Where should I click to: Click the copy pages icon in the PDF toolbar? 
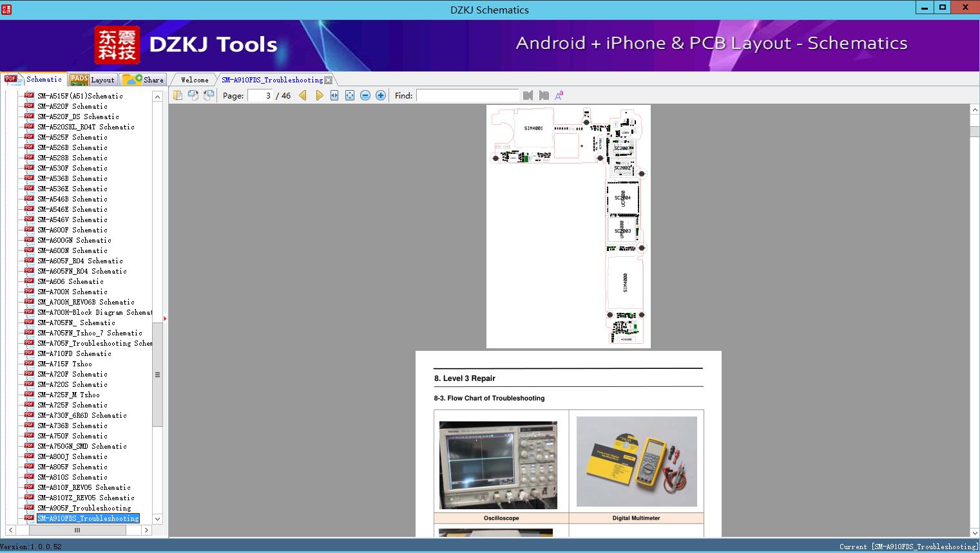click(178, 95)
